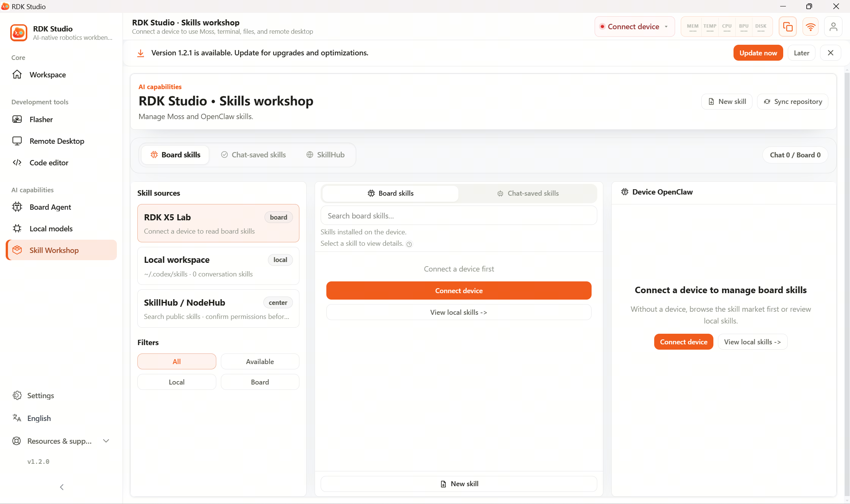Click the MEM status indicator
This screenshot has width=850, height=504.
693,27
